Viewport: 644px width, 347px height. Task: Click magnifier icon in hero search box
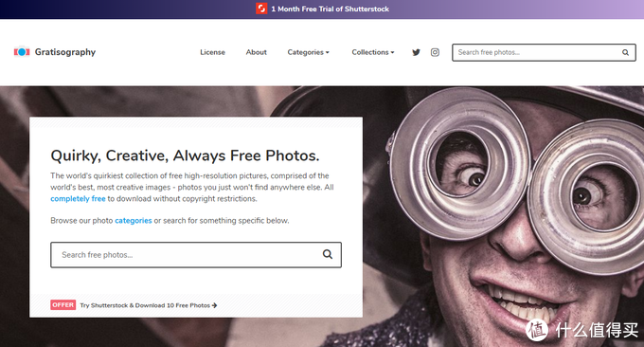click(328, 254)
